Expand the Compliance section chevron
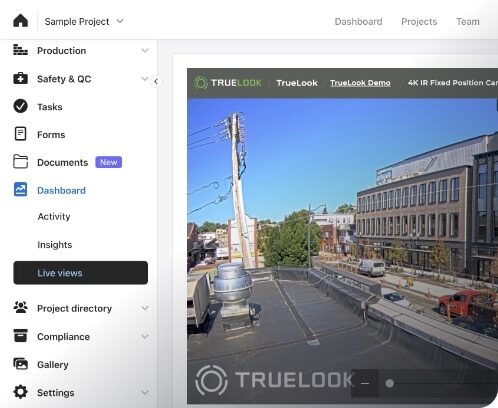Viewport: 498px width, 408px height. [145, 336]
